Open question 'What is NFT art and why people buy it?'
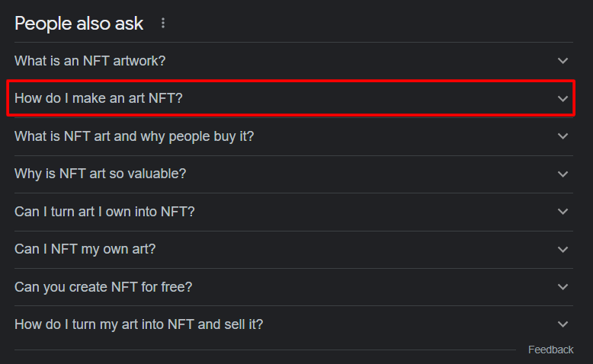 pos(134,136)
